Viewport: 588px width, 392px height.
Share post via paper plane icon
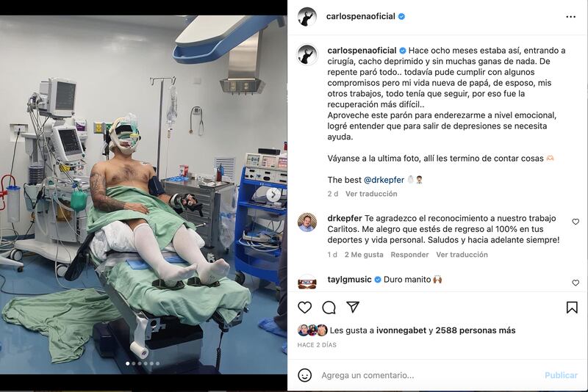tap(353, 307)
